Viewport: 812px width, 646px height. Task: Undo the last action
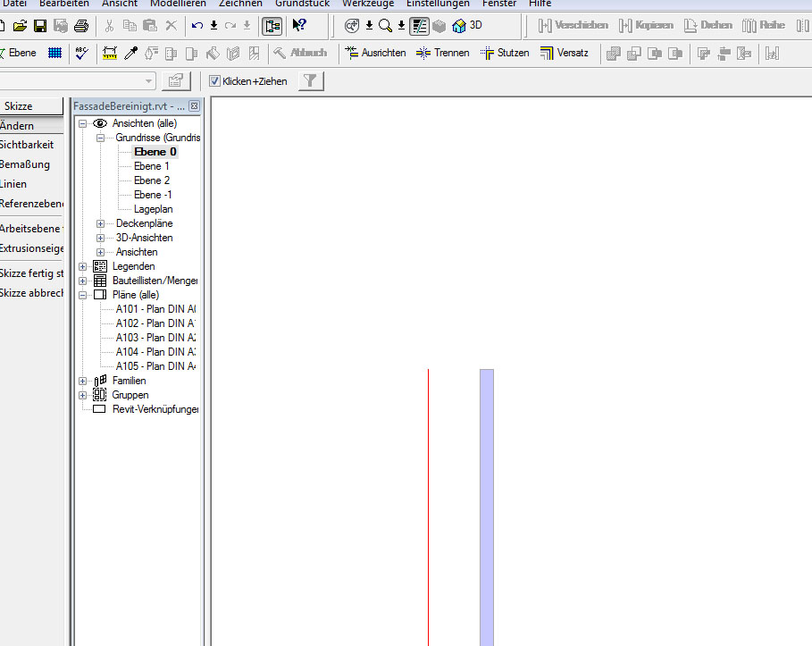click(x=197, y=25)
